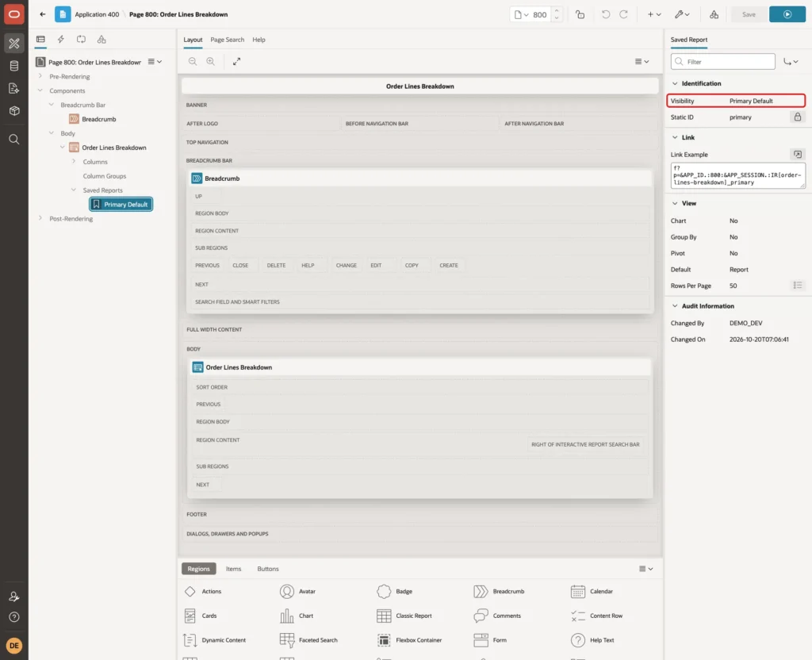
Task: Open App Builder from the sidebar
Action: [14, 44]
